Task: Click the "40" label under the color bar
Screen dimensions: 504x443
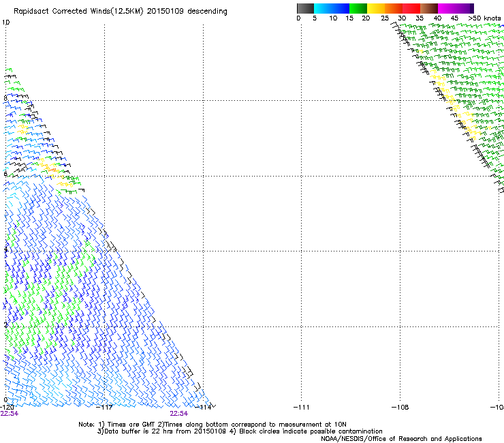Action: coord(437,18)
